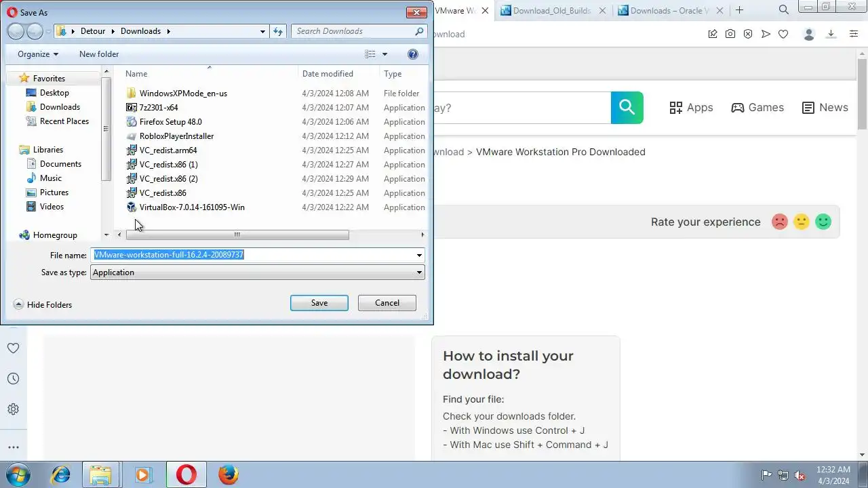Click the refresh button next to address bar
The image size is (868, 488).
[278, 31]
